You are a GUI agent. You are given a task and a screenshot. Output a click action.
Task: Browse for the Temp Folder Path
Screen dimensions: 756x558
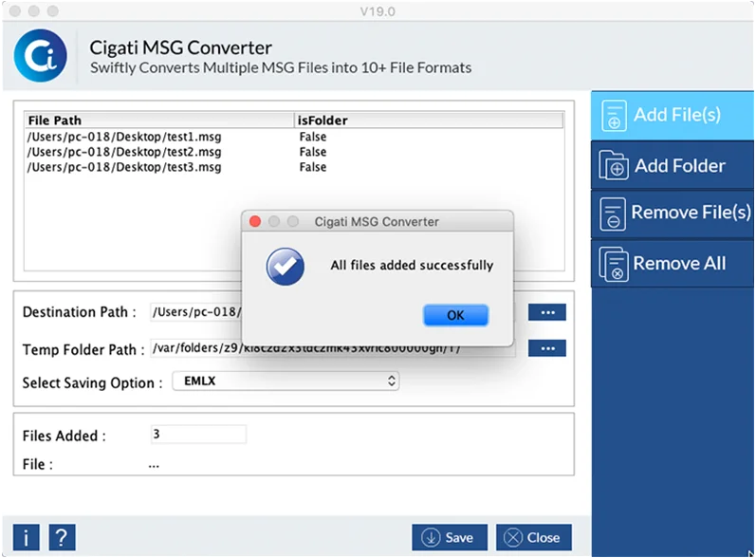(x=547, y=348)
